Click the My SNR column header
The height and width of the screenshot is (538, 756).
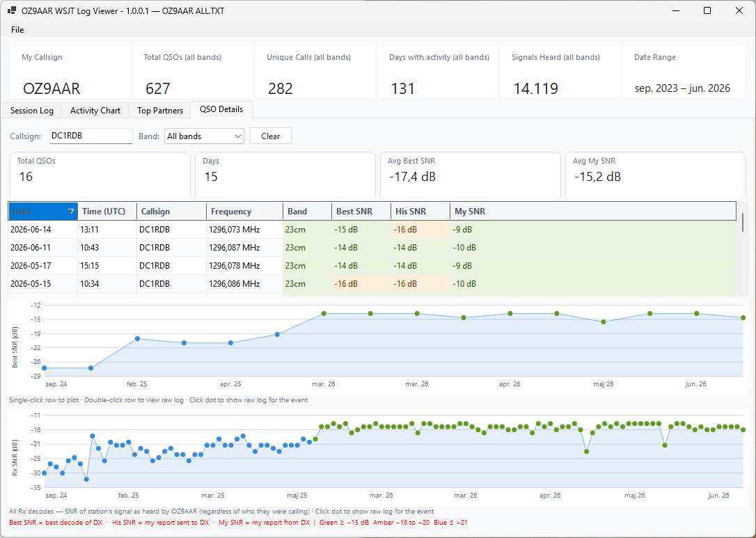click(x=470, y=211)
